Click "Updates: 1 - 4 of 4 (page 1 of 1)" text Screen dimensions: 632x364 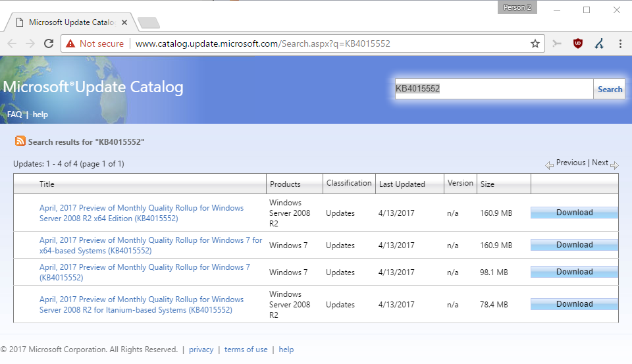tap(68, 164)
